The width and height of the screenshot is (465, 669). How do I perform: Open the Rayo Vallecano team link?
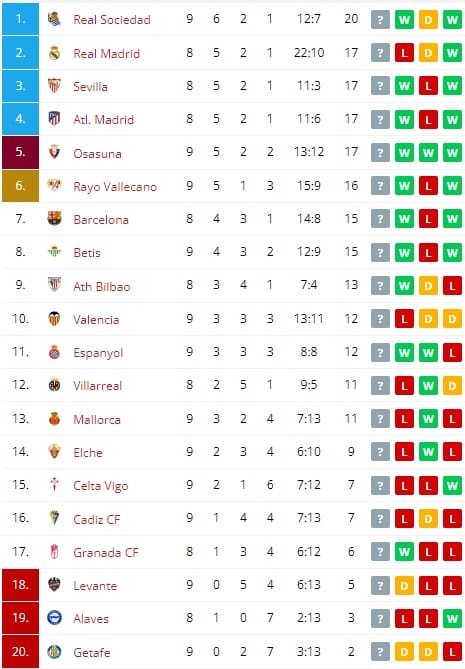[x=115, y=187]
